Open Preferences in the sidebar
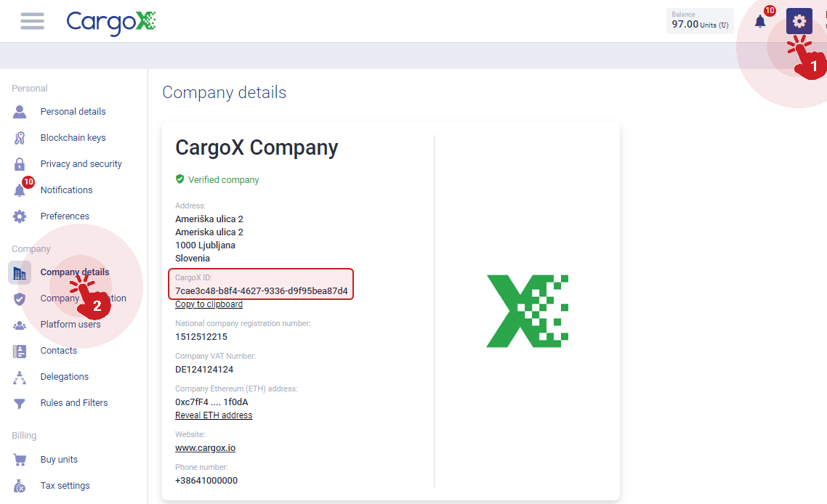The width and height of the screenshot is (827, 504). point(65,216)
